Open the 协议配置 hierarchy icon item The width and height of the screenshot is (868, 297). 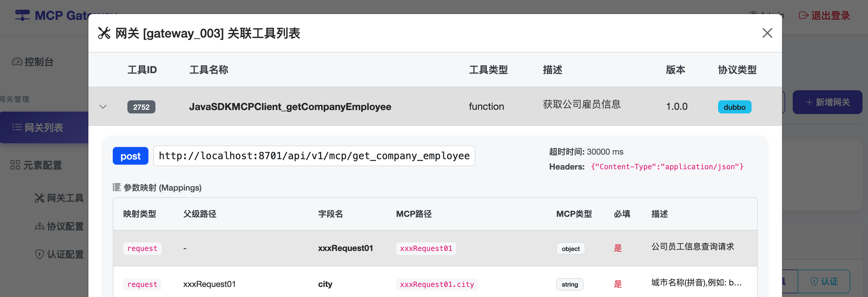tap(39, 226)
